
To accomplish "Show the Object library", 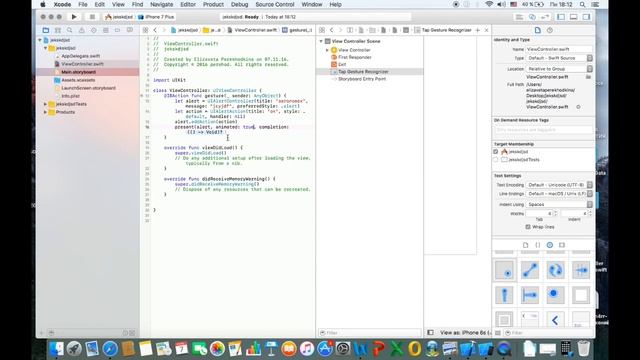I will [x=550, y=245].
